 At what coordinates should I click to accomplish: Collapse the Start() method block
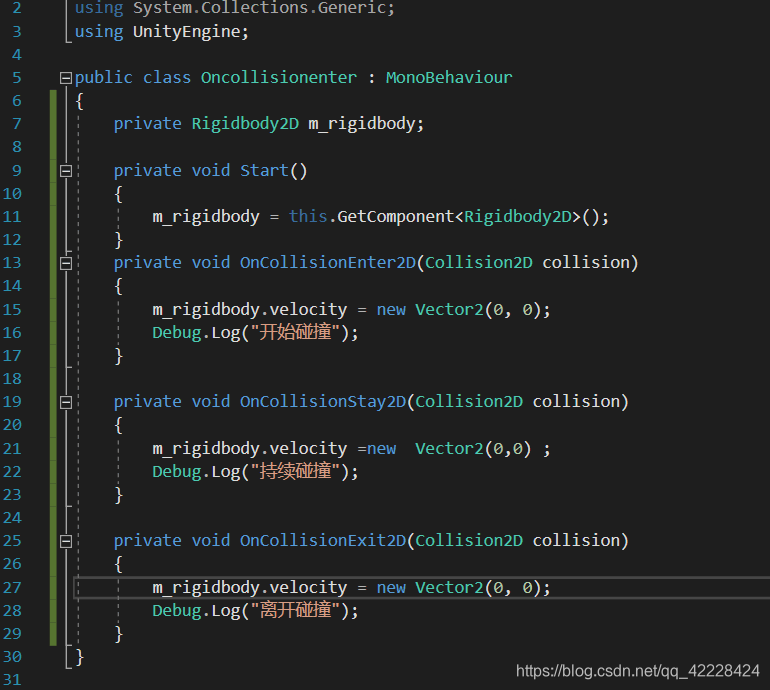66,171
